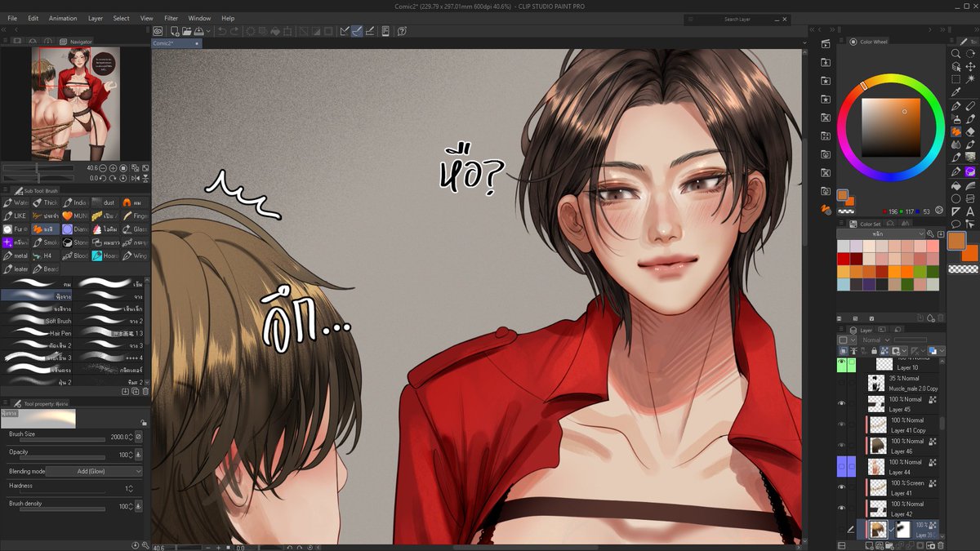Choose the Blood sub tool group

point(75,256)
